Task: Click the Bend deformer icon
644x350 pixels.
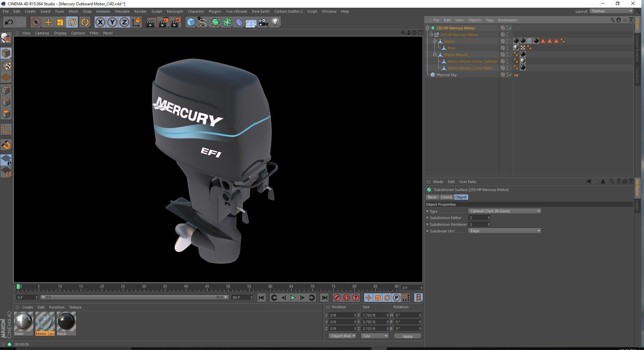Action: pyautogui.click(x=239, y=22)
